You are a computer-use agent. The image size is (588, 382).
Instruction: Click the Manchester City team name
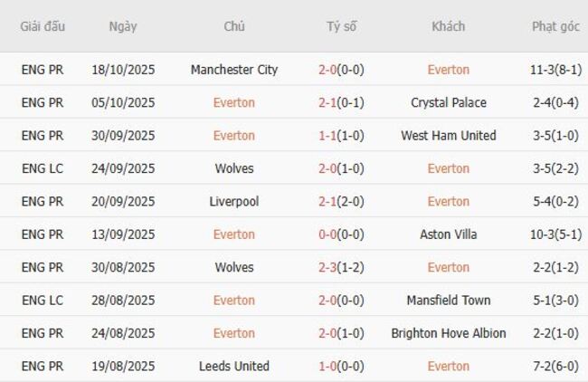(x=234, y=70)
